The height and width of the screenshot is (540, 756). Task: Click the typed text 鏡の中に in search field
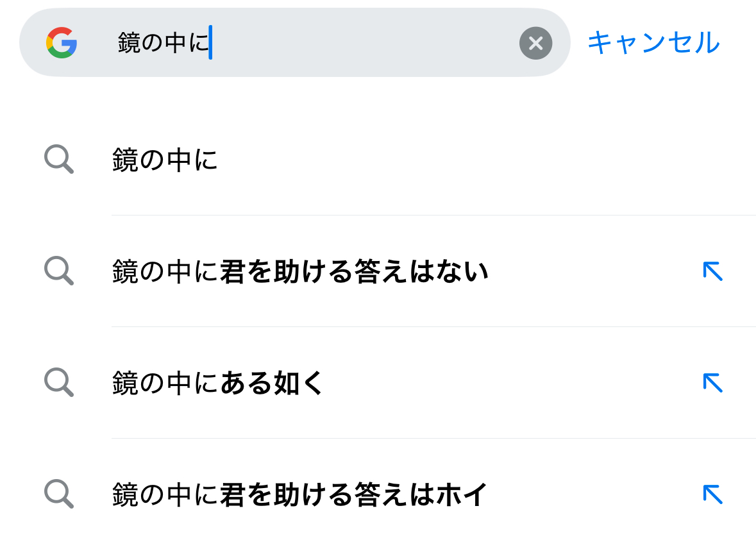(163, 43)
